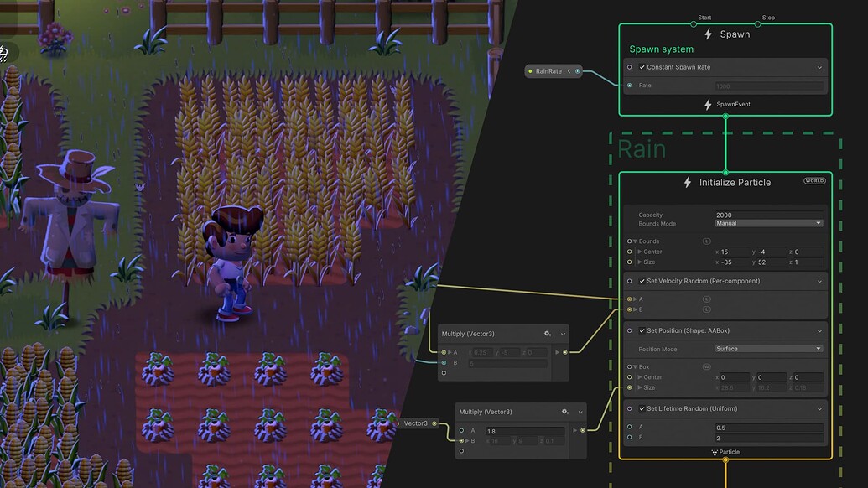
Task: Open settings gear on the lower Multiply (Vector3) node
Action: tap(564, 411)
